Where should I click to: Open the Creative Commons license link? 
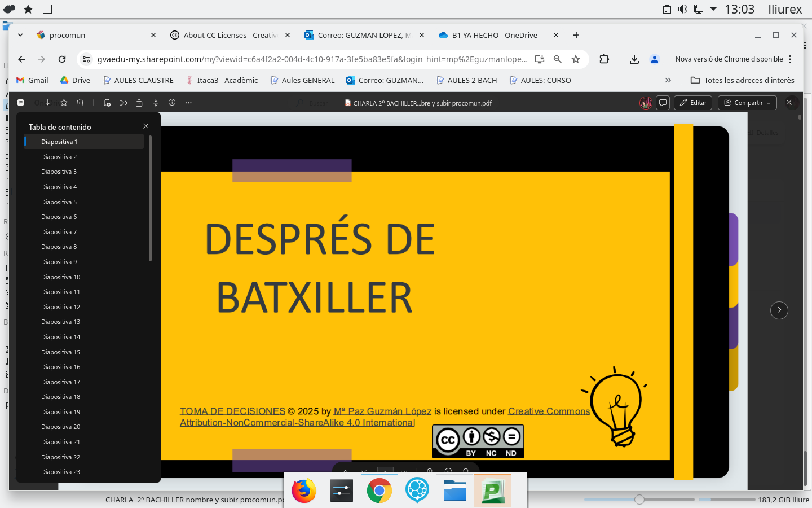[548, 411]
